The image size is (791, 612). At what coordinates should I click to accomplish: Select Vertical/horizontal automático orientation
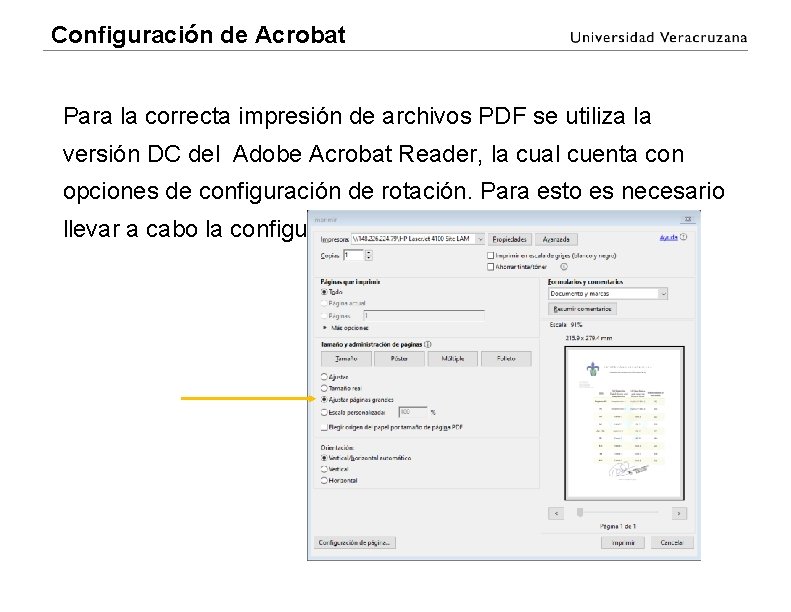click(x=324, y=459)
